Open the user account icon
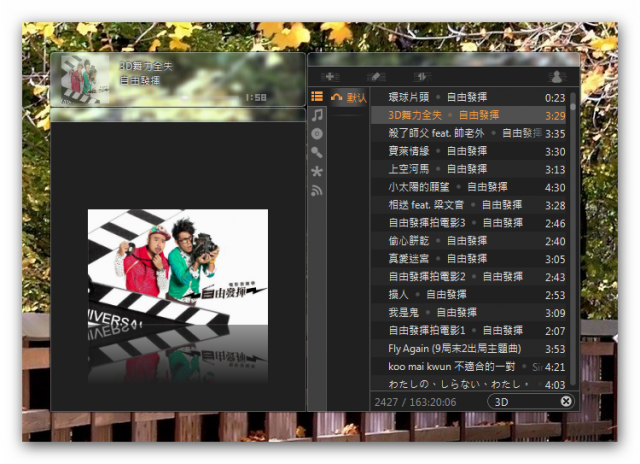 [x=556, y=76]
